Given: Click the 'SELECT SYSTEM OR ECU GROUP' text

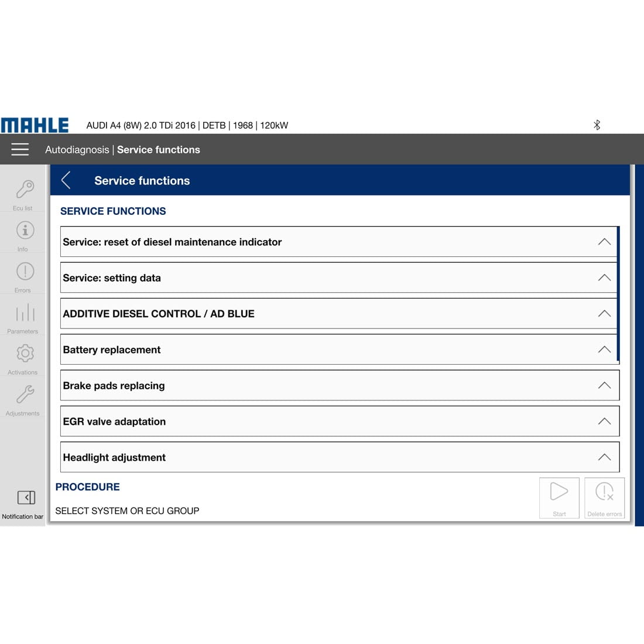Looking at the screenshot, I should 127,511.
